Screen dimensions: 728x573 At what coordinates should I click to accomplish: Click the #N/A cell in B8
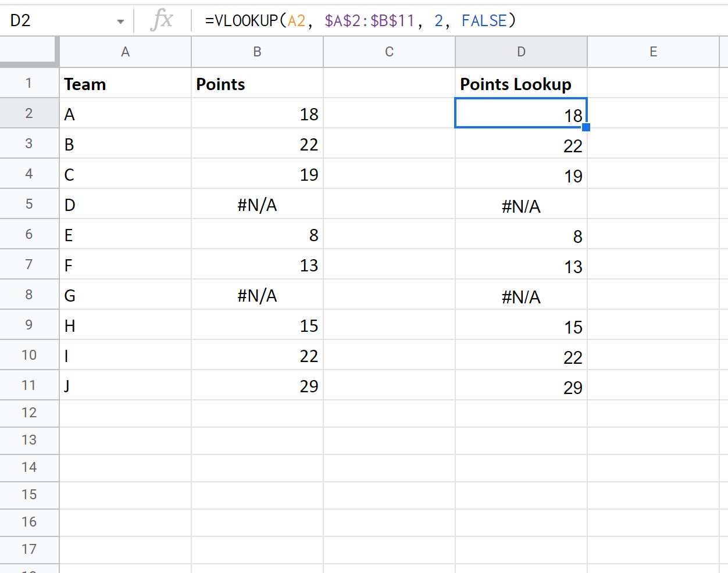tap(257, 295)
